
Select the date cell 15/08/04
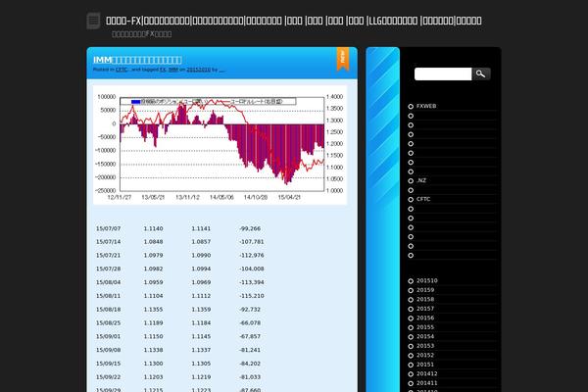(108, 282)
